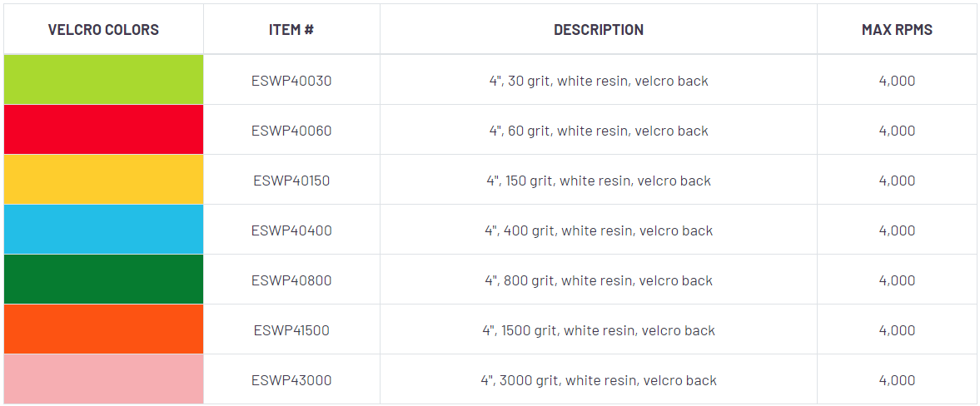Viewport: 980px width, 406px height.
Task: Click the MAX RPMS column header
Action: pos(897,30)
